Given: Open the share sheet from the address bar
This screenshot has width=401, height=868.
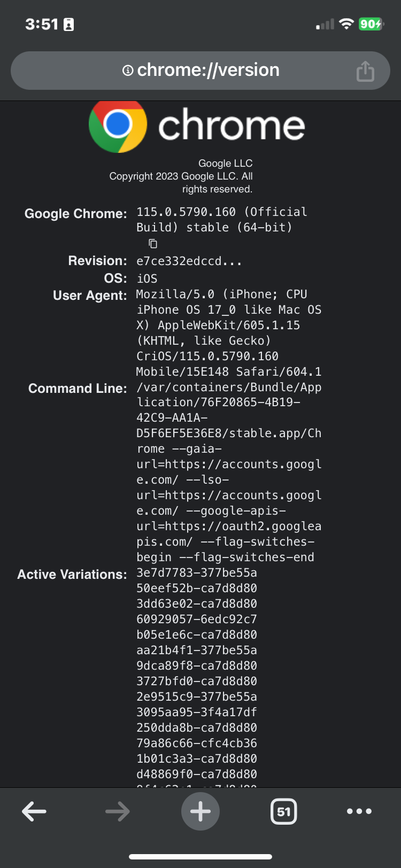Looking at the screenshot, I should tap(365, 70).
